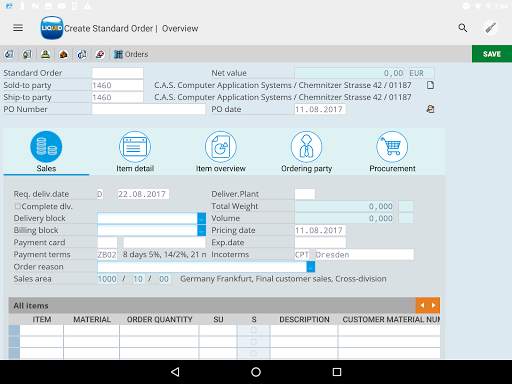Viewport: 512px width, 384px height.
Task: Click the Exp.date input field
Action: tap(320, 242)
